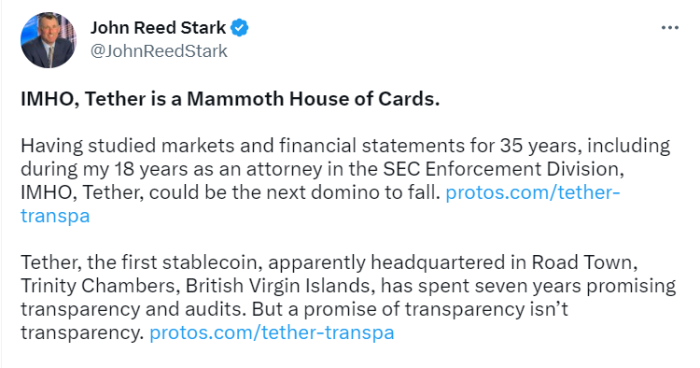Screen dimensions: 700x368
Task: Click the John Reed Stark display name
Action: [158, 28]
